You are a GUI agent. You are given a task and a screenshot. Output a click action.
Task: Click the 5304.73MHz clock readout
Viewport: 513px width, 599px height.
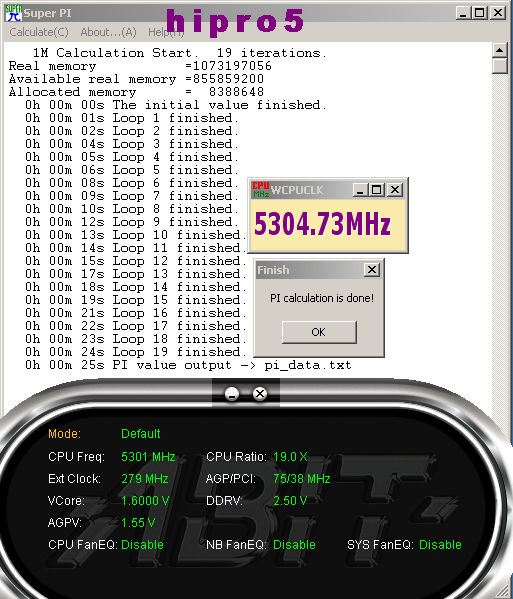point(322,224)
